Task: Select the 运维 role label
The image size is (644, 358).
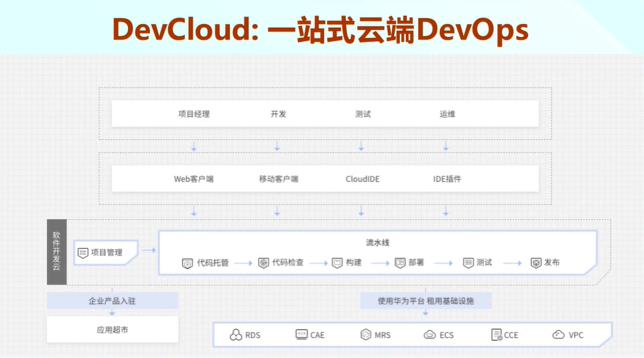Action: [448, 114]
